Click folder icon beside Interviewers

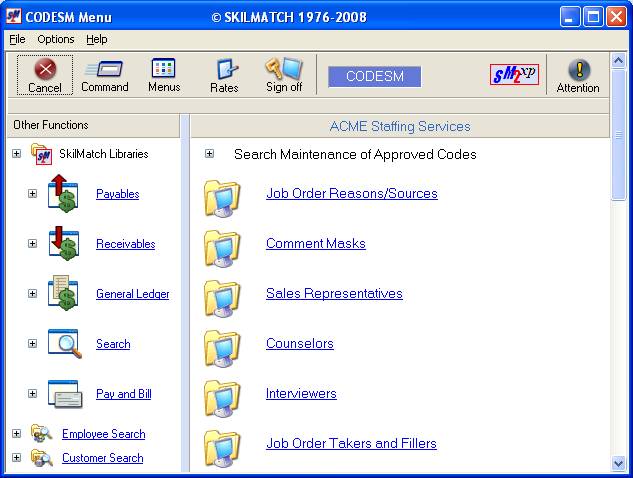tap(222, 398)
